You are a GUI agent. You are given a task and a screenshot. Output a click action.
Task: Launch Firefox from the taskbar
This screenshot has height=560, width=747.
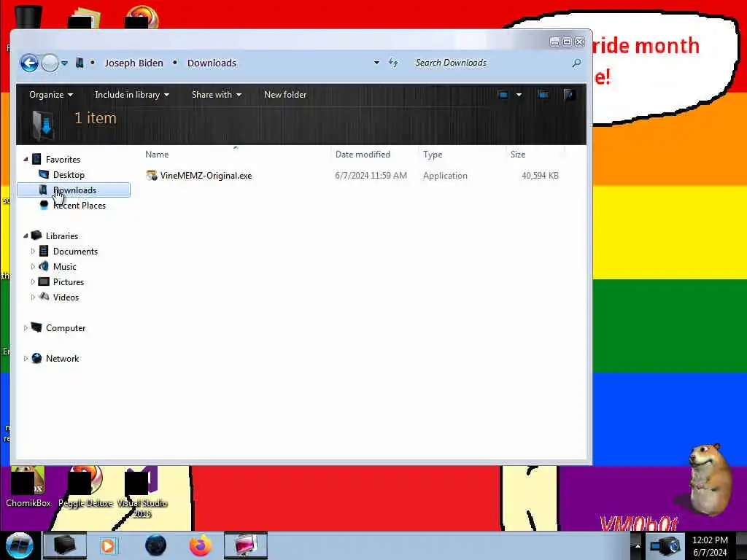coord(201,545)
